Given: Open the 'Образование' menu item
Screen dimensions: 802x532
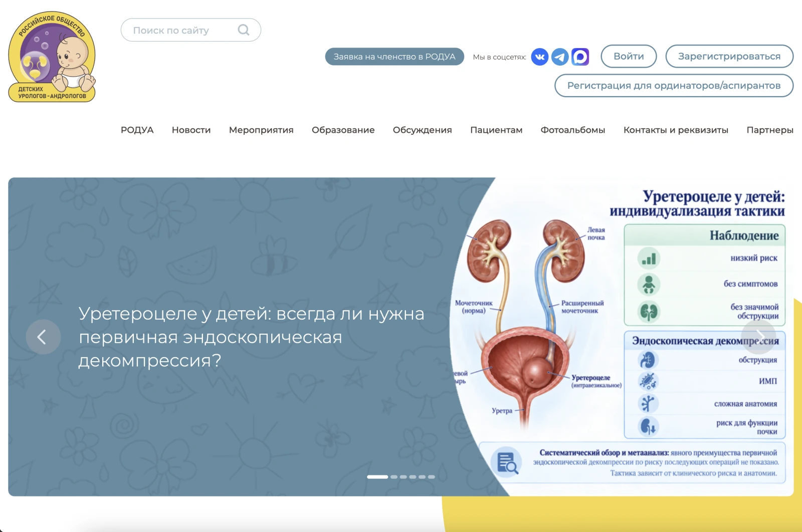Looking at the screenshot, I should coord(343,130).
